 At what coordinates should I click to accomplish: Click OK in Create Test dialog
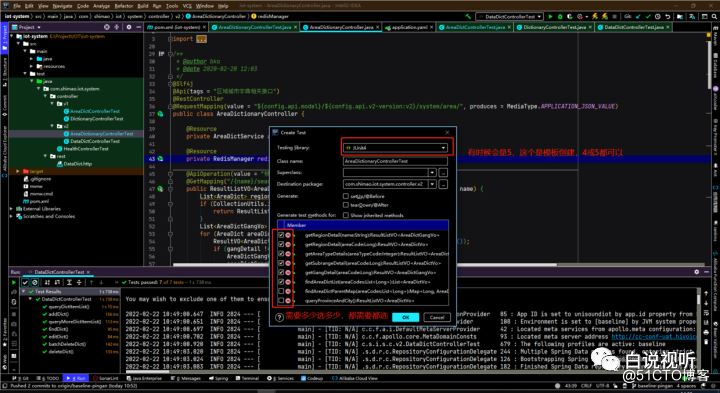(x=405, y=317)
